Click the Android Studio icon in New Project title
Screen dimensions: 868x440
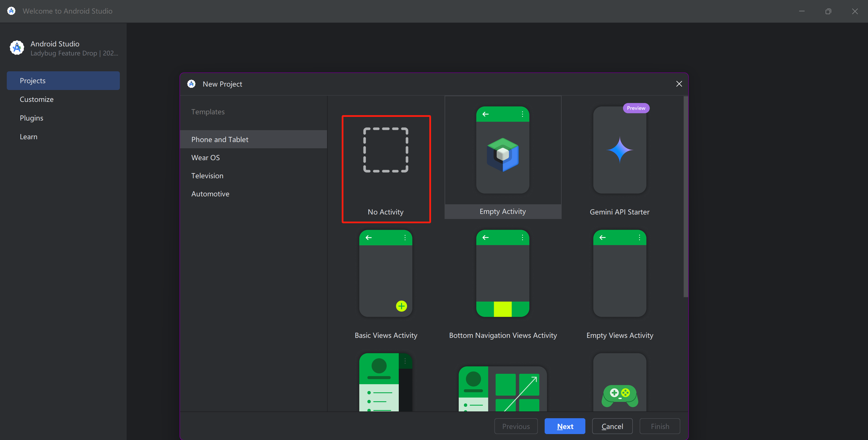coord(191,84)
